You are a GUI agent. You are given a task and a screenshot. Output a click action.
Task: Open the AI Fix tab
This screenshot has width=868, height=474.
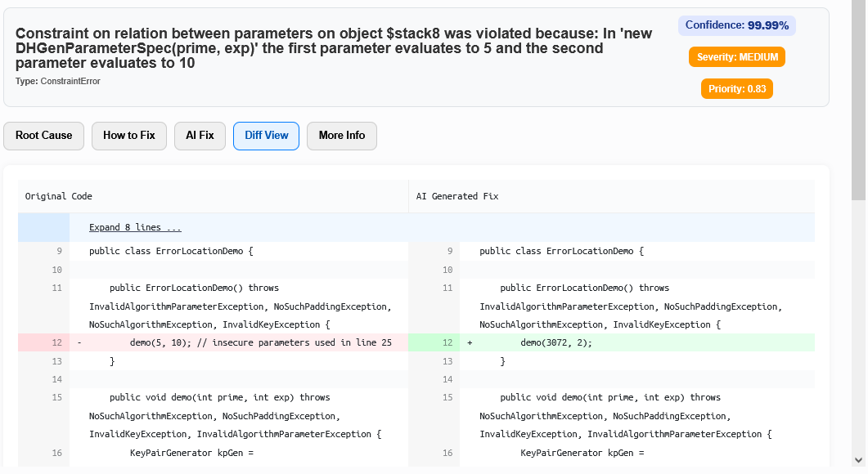[200, 136]
